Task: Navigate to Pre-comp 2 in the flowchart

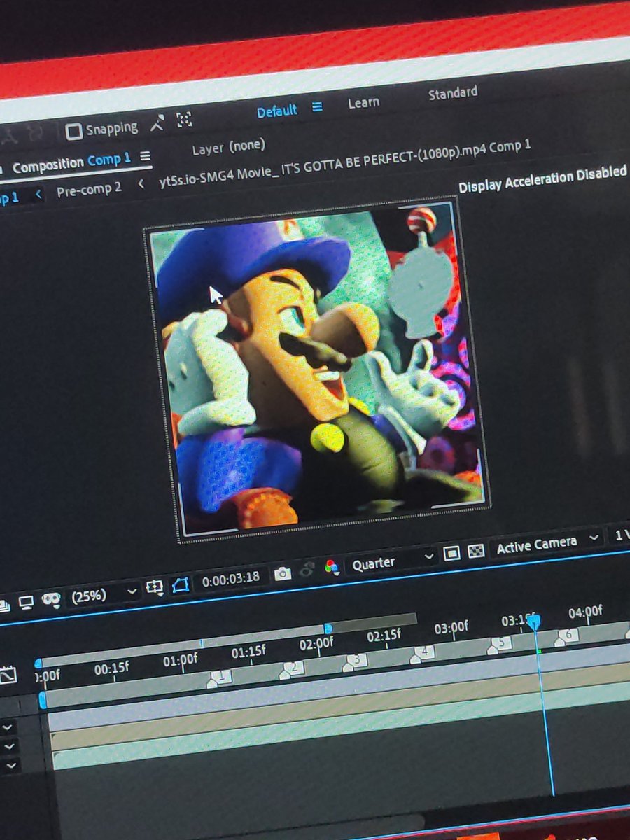Action: pyautogui.click(x=89, y=190)
